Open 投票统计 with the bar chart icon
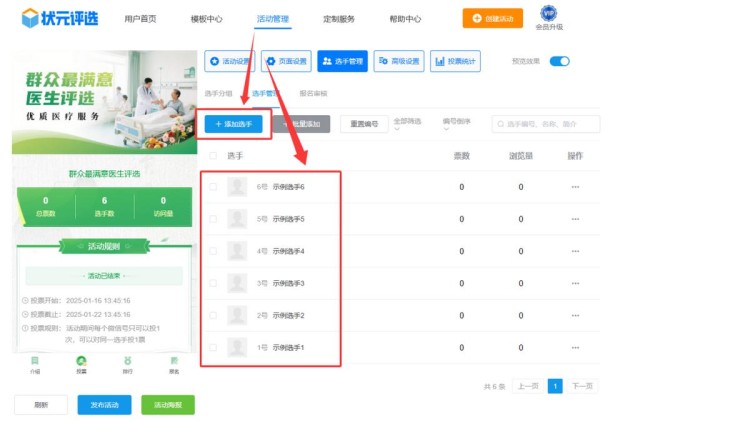 [455, 62]
